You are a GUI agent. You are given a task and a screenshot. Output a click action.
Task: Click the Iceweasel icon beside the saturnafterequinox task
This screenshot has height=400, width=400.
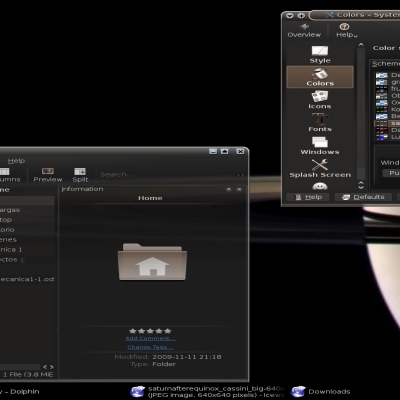pyautogui.click(x=137, y=391)
